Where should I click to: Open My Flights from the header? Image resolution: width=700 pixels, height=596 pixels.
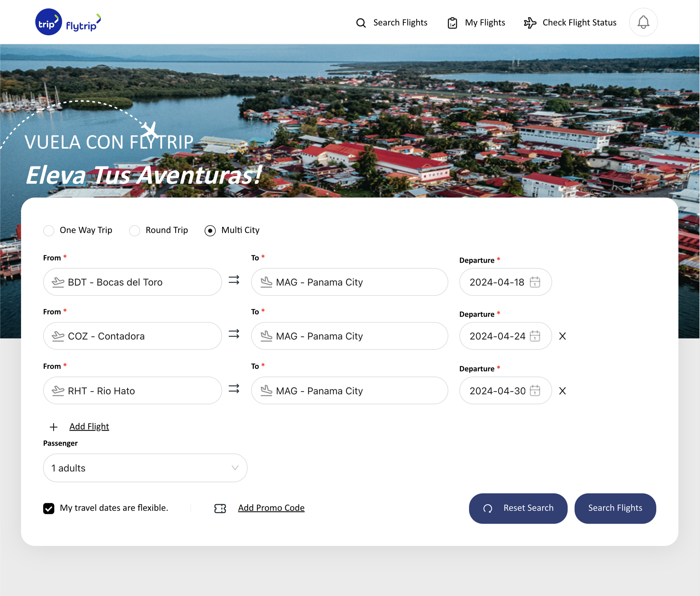coord(476,23)
